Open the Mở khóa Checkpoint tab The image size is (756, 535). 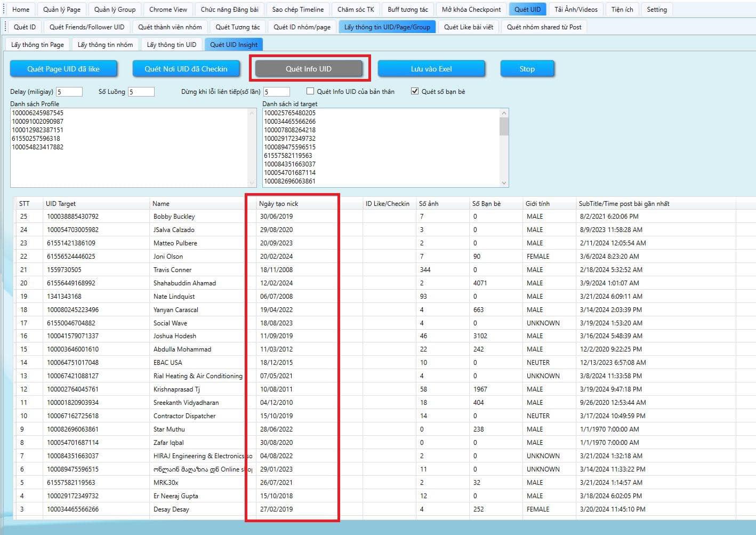click(x=471, y=10)
